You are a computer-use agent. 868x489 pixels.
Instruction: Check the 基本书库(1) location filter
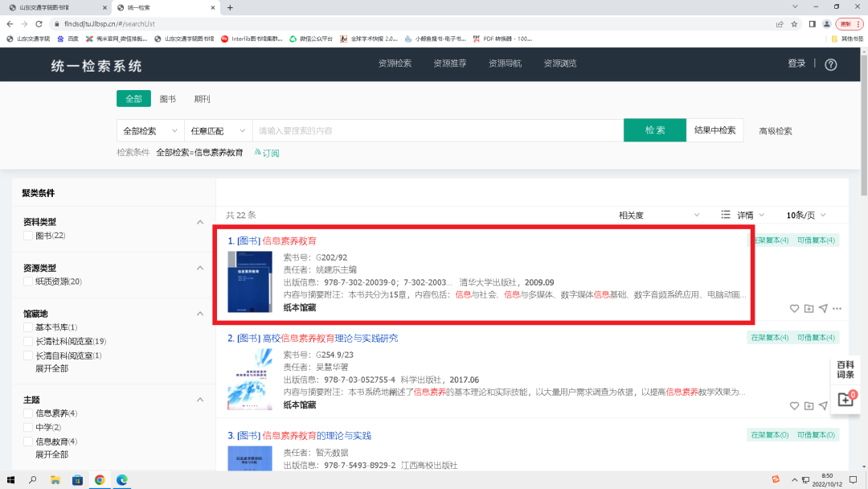[x=27, y=327]
